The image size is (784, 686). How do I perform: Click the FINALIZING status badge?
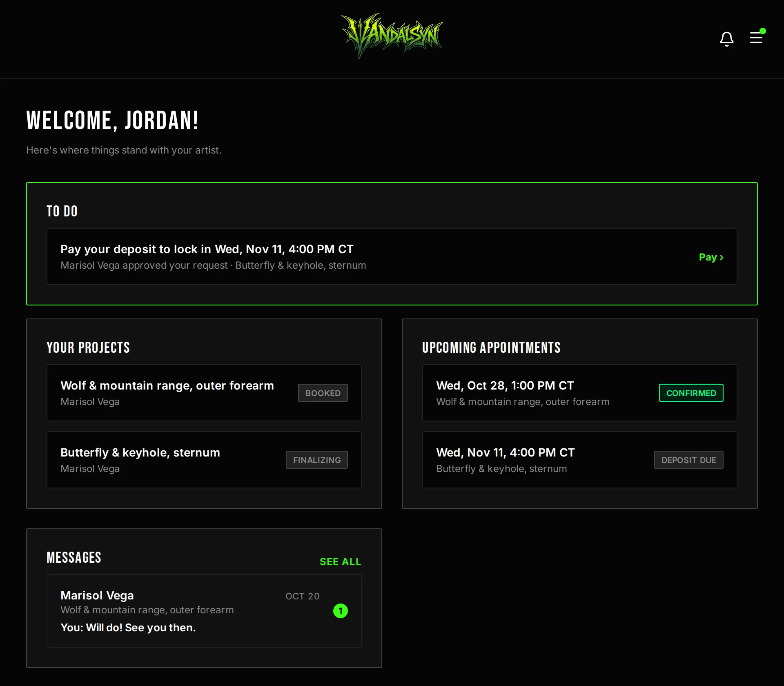[317, 460]
